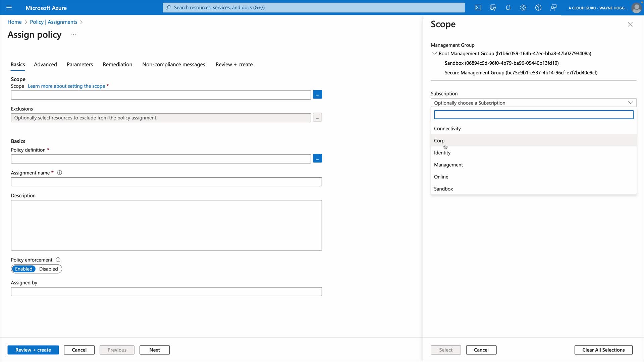Click the subscription filter text box
This screenshot has width=644, height=362.
click(533, 115)
